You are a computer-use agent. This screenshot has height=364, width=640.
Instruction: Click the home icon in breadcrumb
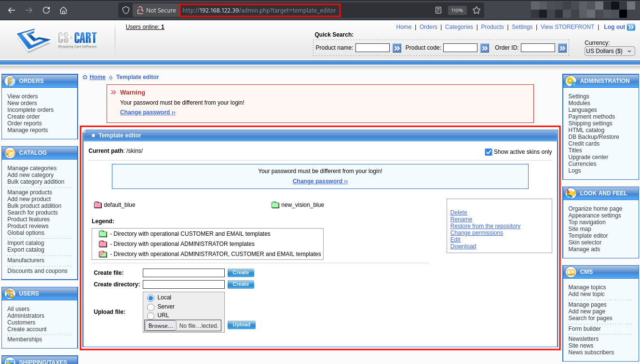85,77
